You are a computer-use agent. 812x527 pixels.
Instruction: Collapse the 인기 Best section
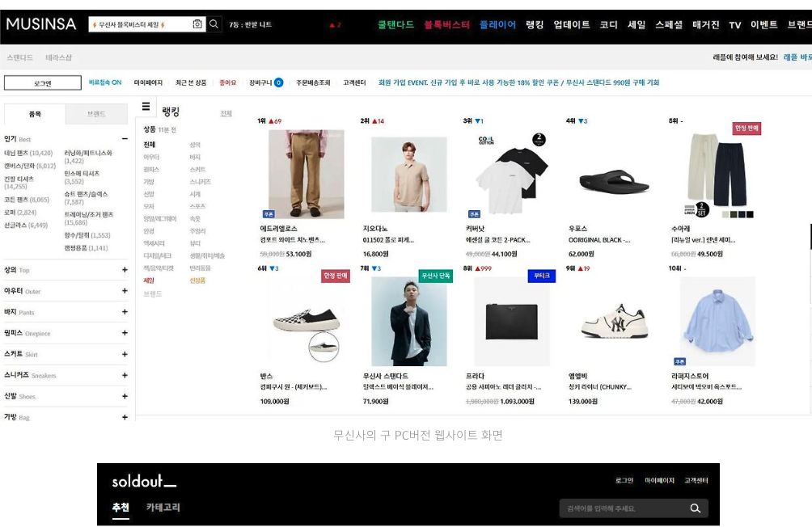(x=125, y=139)
